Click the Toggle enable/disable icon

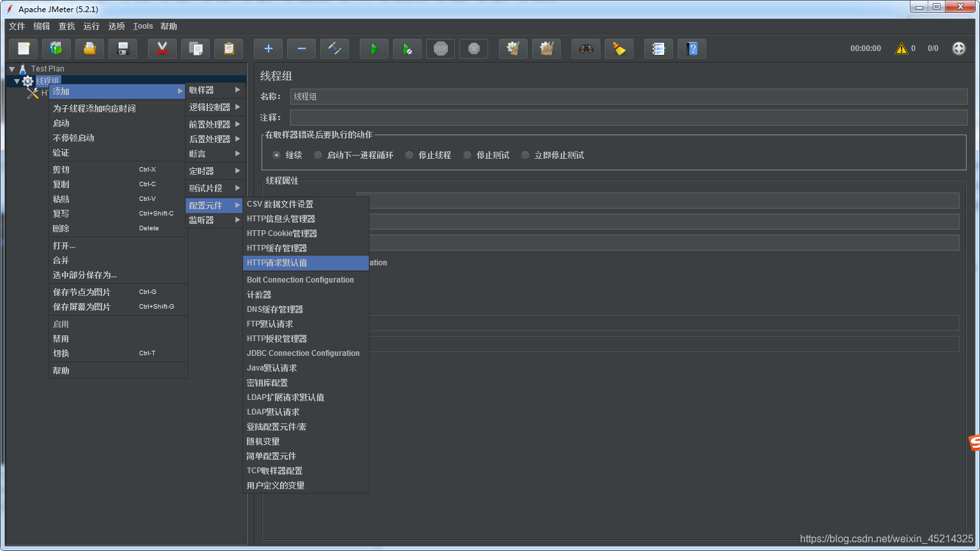pos(334,48)
